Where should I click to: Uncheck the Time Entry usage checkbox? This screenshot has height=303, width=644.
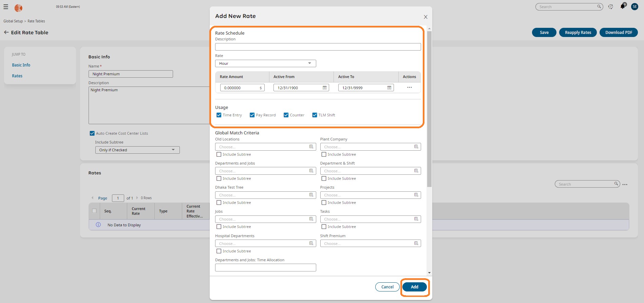(219, 115)
